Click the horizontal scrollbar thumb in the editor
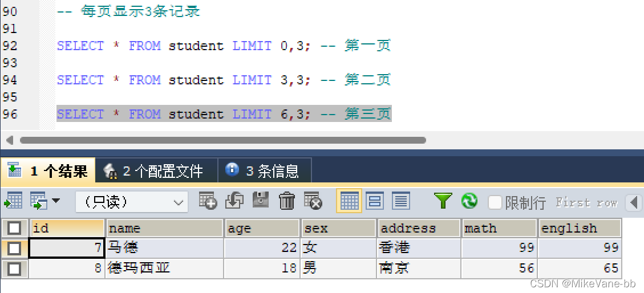Viewport: 644px width, 293px height. tap(222, 140)
